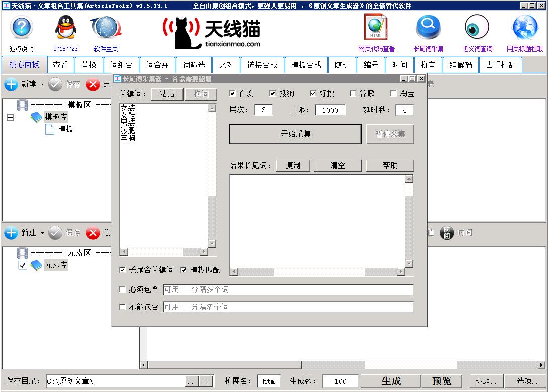
Task: Click the browse .. button for 保存目录
Action: click(x=191, y=381)
